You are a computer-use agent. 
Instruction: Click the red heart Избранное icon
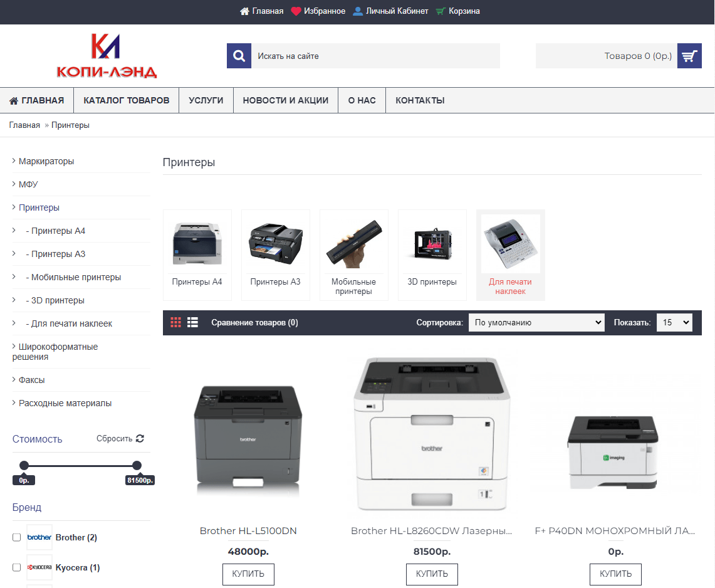pos(296,11)
